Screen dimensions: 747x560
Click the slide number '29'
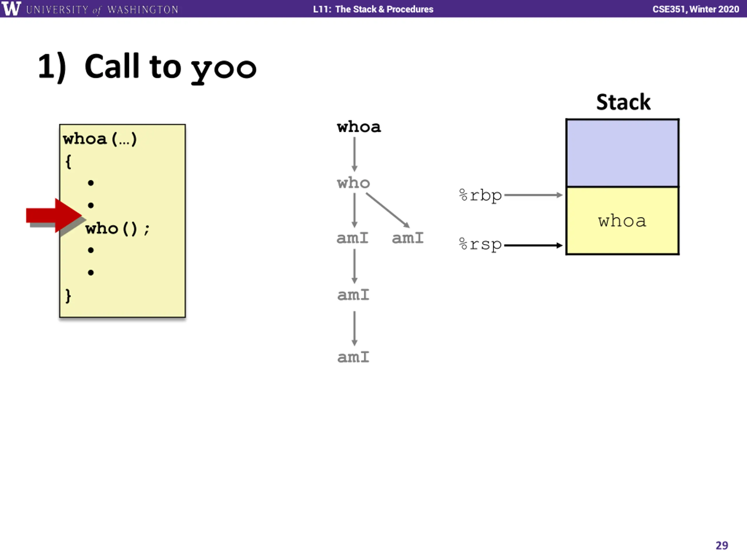click(x=722, y=545)
